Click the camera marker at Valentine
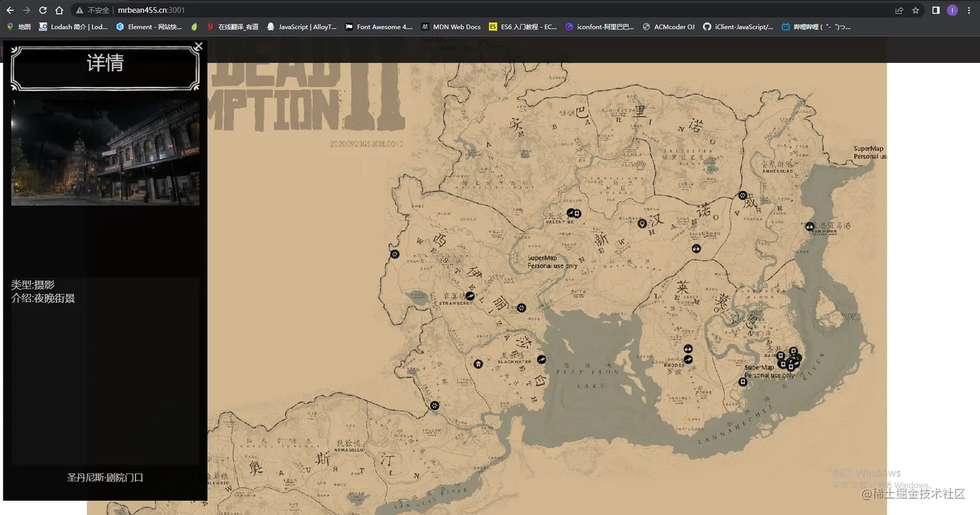Viewport: 980px width, 515px height. coord(577,213)
